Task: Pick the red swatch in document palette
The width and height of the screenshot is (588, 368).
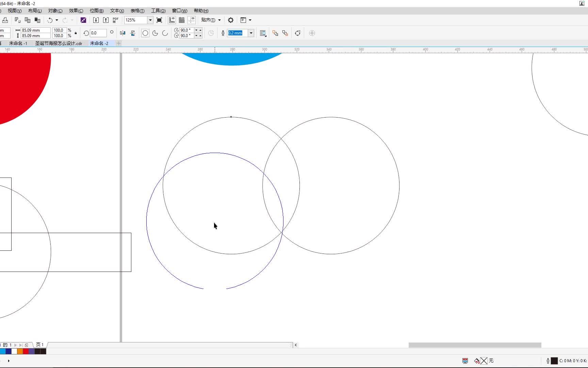Action: (x=26, y=351)
